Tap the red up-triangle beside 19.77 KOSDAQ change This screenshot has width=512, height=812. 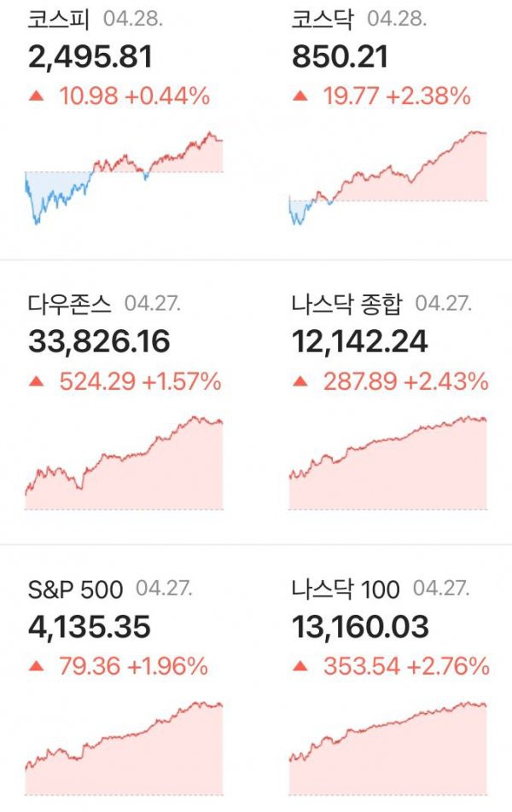click(300, 96)
